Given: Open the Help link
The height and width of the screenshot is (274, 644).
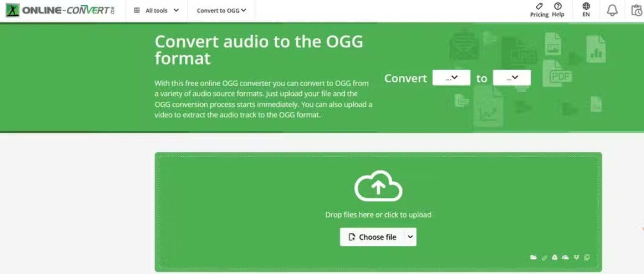Looking at the screenshot, I should [x=558, y=10].
